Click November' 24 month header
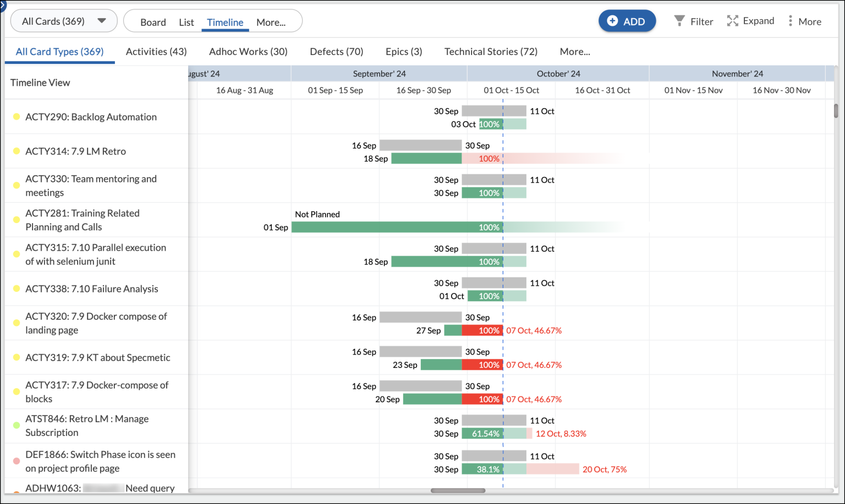The height and width of the screenshot is (504, 845). click(x=738, y=74)
